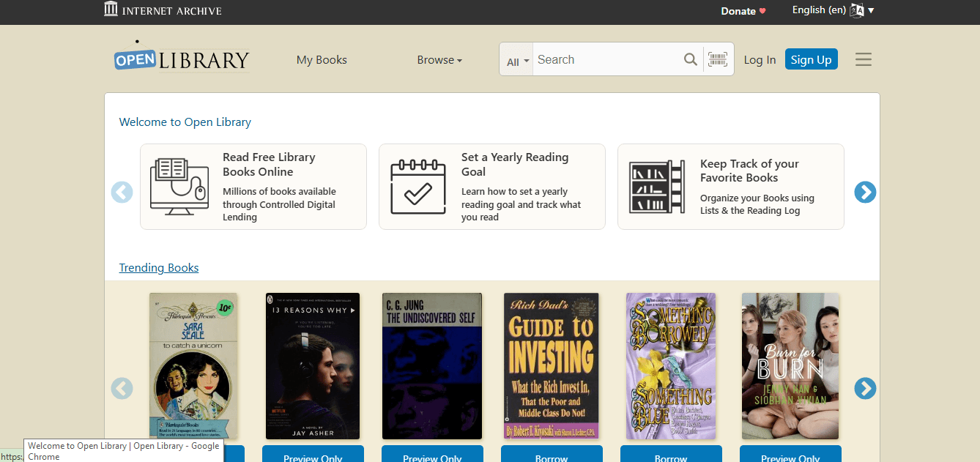Click the bookshelf icon

657,187
